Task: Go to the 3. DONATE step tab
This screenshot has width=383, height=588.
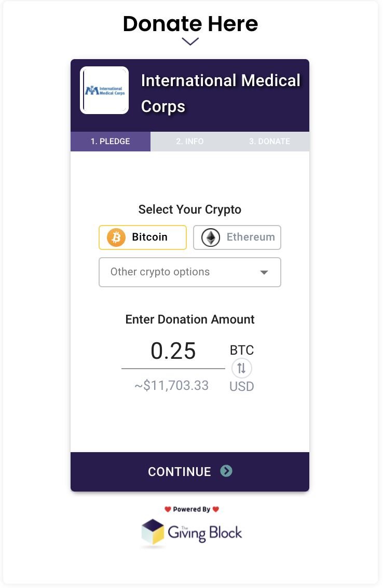Action: [x=269, y=142]
